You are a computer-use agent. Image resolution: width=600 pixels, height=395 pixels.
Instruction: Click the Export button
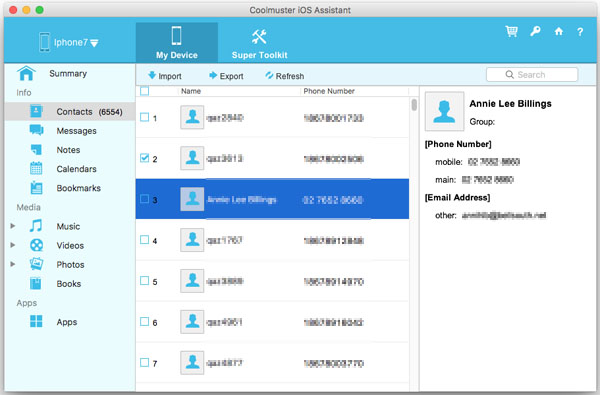[x=226, y=76]
